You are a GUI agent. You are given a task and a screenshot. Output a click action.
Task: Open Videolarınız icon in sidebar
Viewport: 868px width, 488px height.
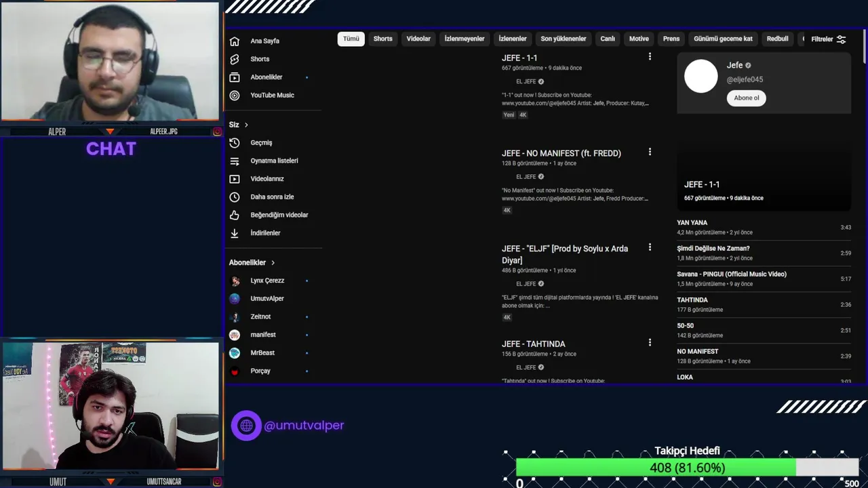point(235,179)
